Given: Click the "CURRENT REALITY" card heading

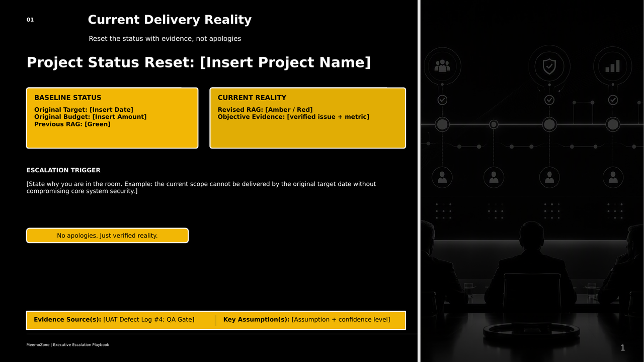Looking at the screenshot, I should coord(252,98).
